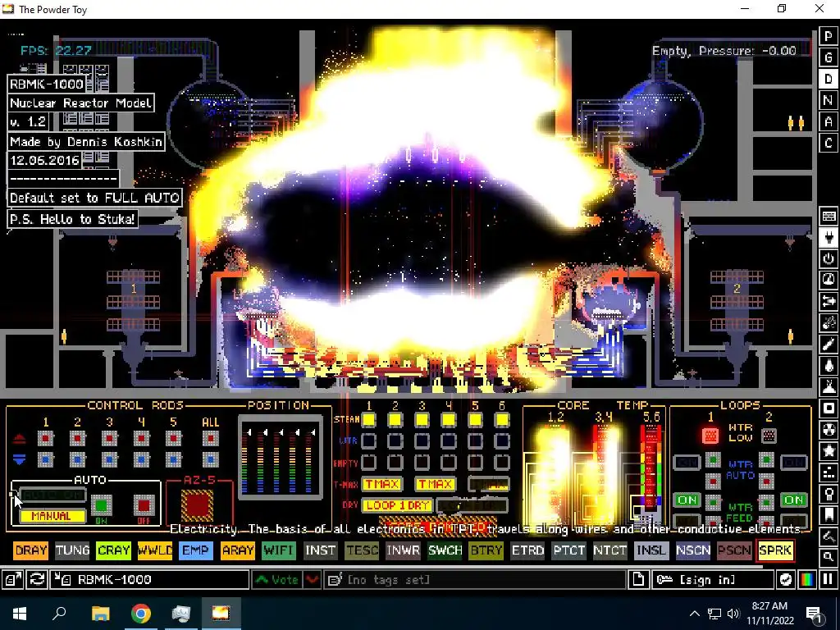The width and height of the screenshot is (840, 630).
Task: Select the PSCN element
Action: (x=734, y=550)
